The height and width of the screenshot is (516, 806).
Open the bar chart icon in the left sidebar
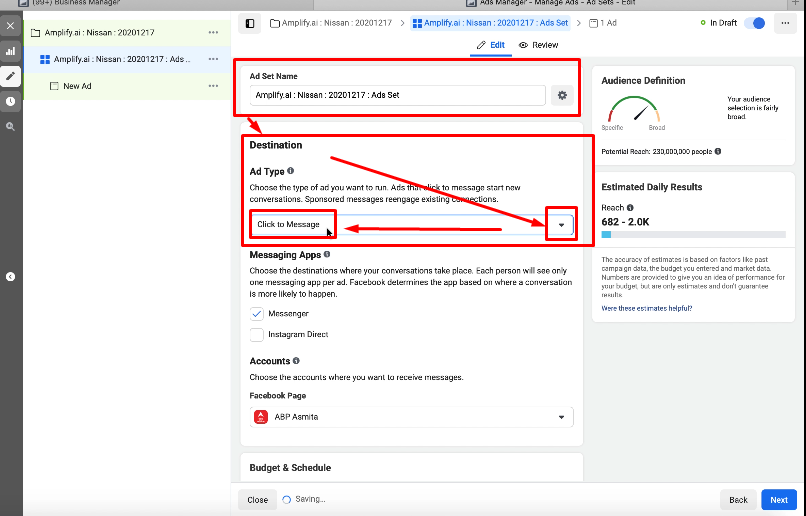pyautogui.click(x=10, y=51)
